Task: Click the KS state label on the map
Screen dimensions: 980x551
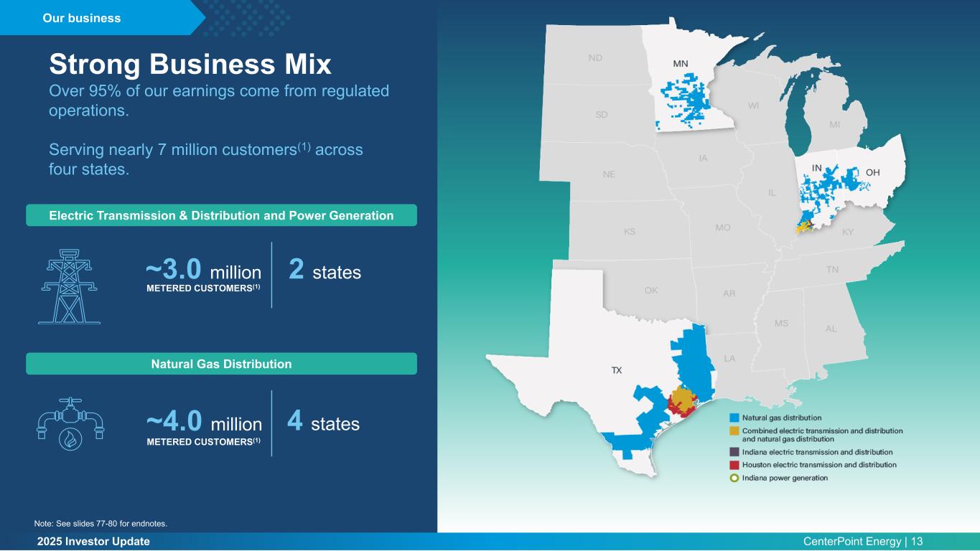Action: pos(630,232)
